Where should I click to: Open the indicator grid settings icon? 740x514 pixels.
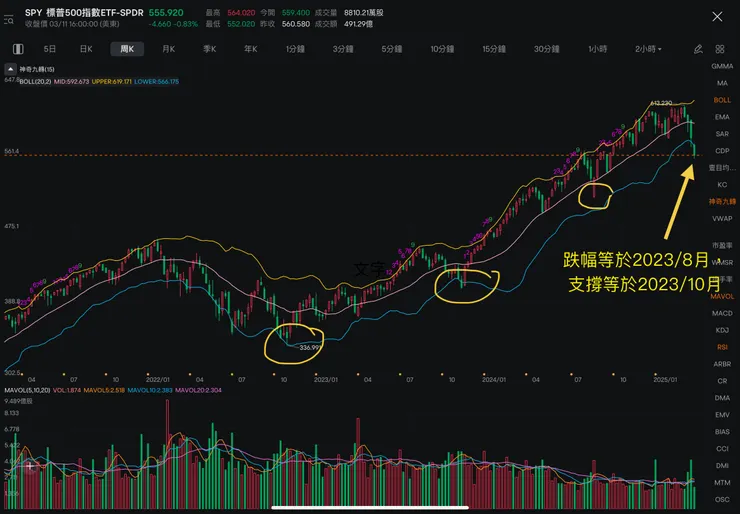point(720,49)
